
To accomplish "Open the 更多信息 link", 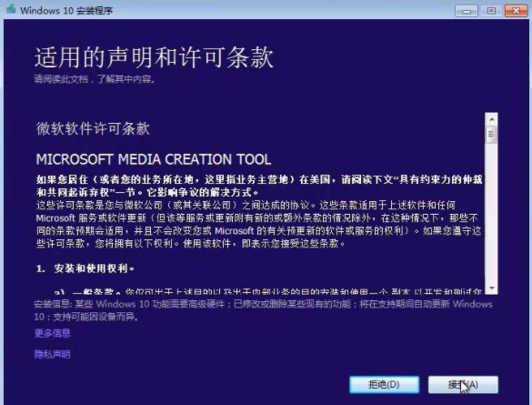I will (x=52, y=333).
